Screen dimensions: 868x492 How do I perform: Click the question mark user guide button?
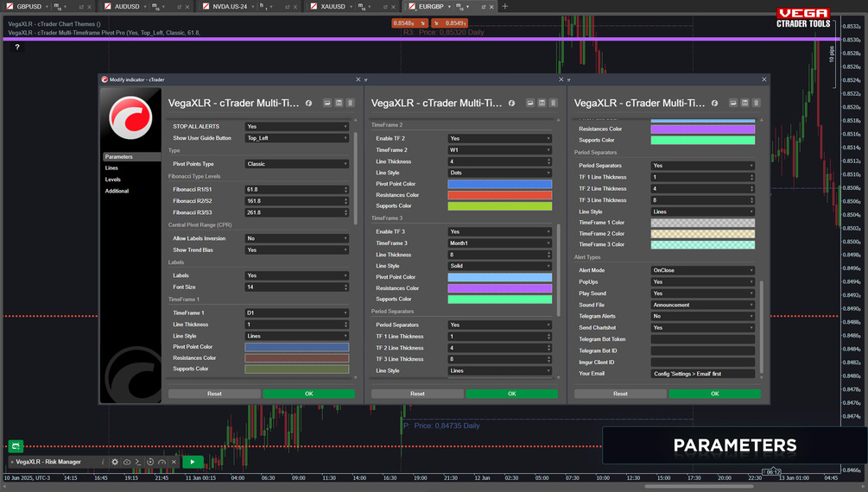[x=17, y=47]
